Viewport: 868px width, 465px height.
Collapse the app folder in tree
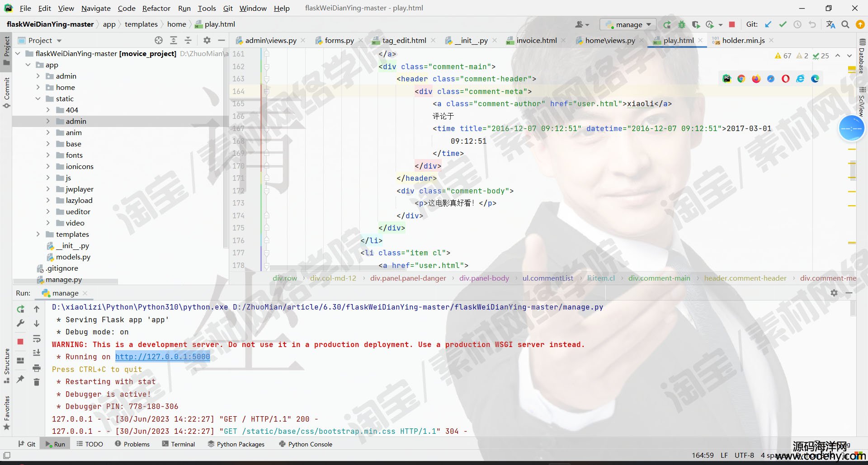coord(28,65)
